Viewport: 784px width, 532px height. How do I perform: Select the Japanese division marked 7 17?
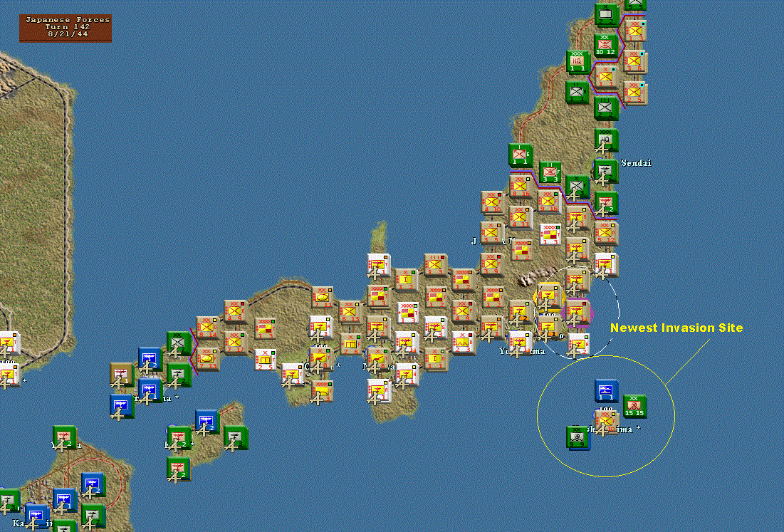click(236, 343)
